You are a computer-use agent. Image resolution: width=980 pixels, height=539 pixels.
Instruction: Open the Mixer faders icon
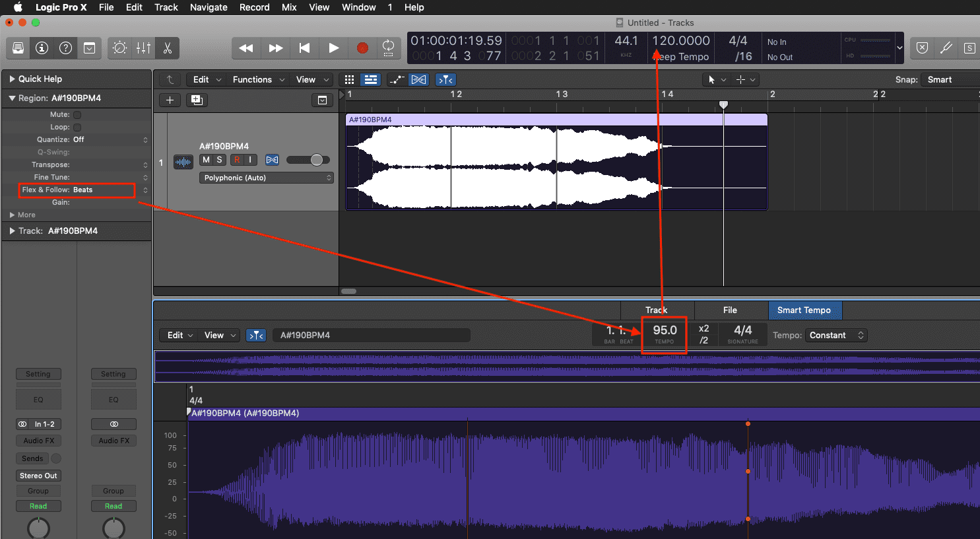click(x=144, y=48)
